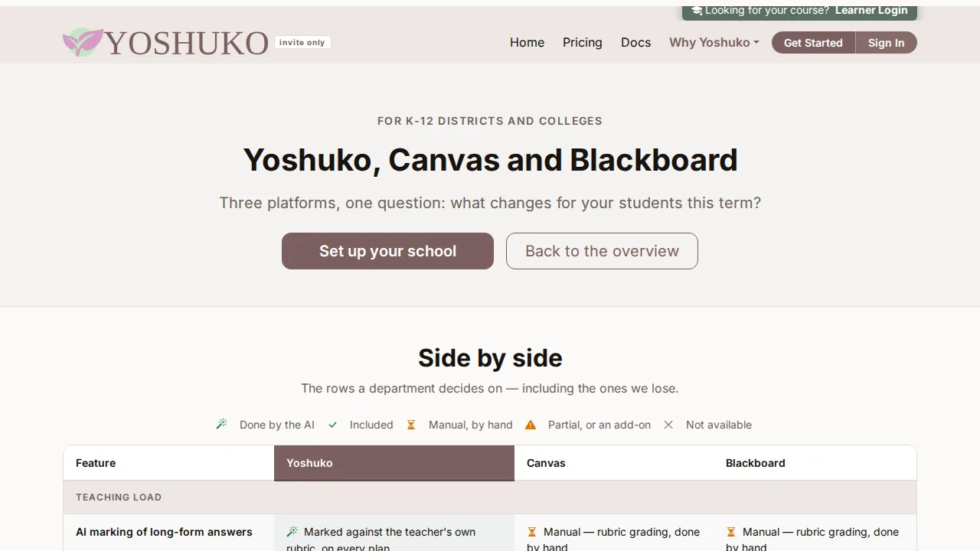Click the checkmark icon next to Included

click(332, 425)
